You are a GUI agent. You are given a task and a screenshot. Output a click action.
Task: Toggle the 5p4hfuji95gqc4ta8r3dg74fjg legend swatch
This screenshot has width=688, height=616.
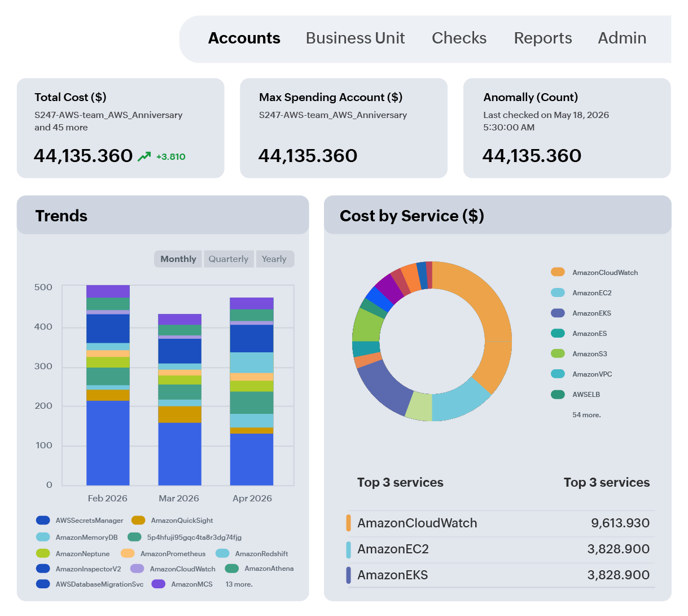point(134,537)
